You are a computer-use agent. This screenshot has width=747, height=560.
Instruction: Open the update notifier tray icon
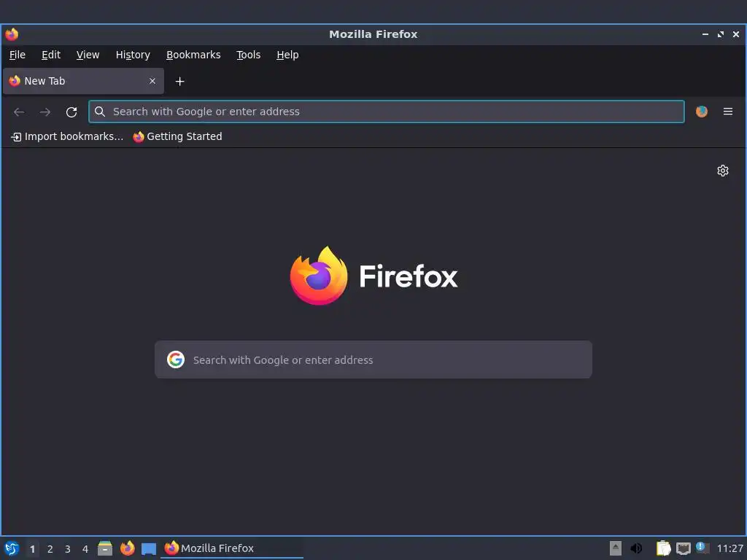coord(703,548)
